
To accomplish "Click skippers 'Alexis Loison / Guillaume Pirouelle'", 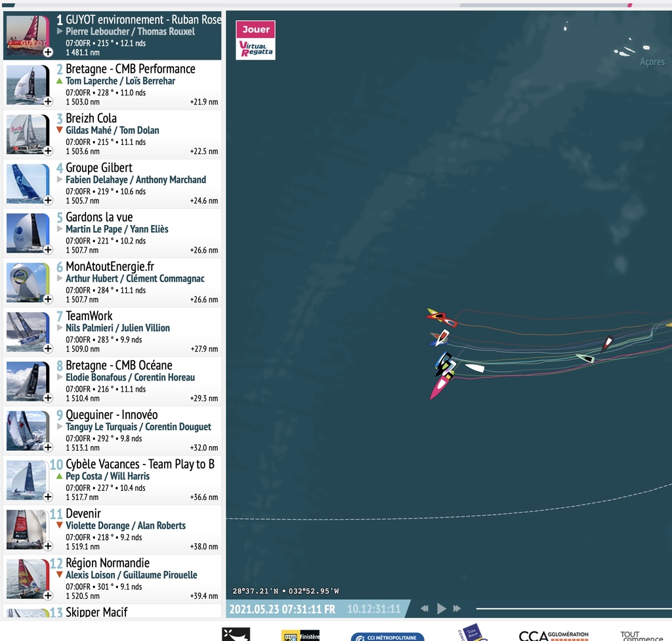I will point(131,575).
